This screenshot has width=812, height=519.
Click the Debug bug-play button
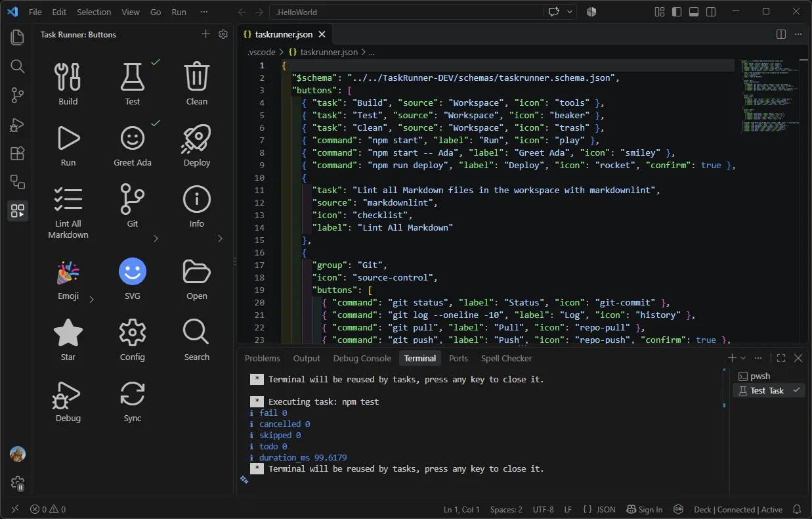(x=68, y=401)
